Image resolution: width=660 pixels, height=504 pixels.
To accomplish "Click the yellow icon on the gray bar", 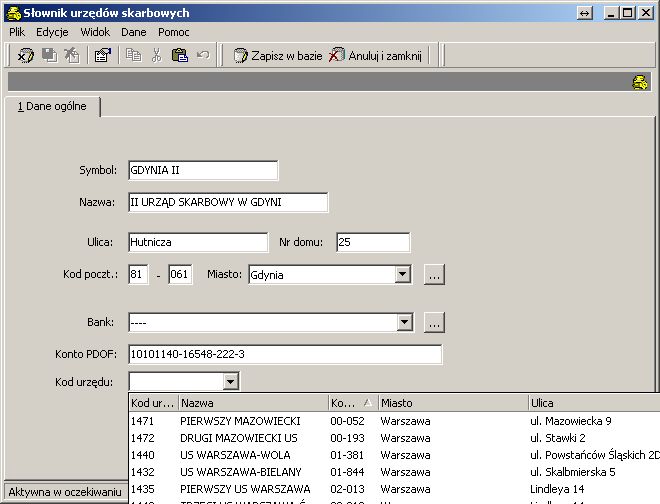I will point(640,82).
